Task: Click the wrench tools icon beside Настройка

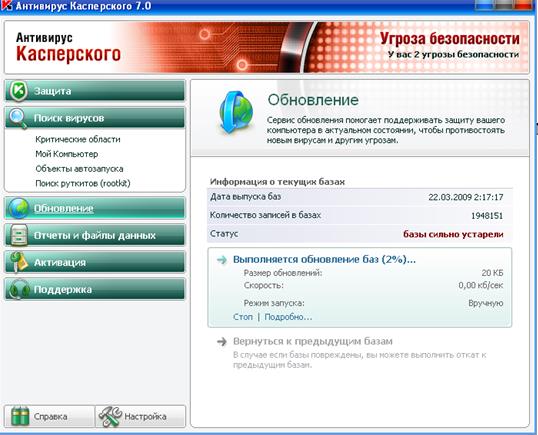Action: pos(110,416)
